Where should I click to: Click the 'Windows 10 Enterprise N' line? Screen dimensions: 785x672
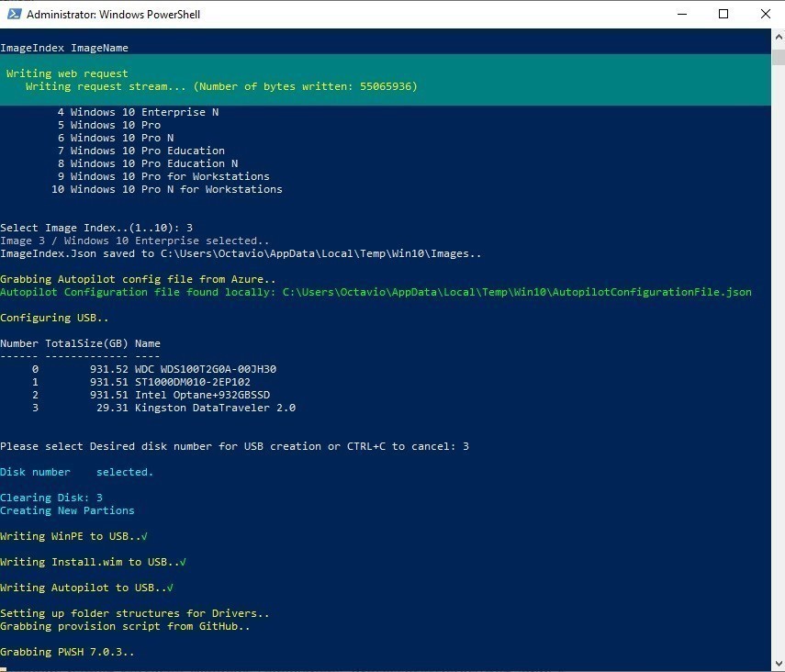click(138, 112)
